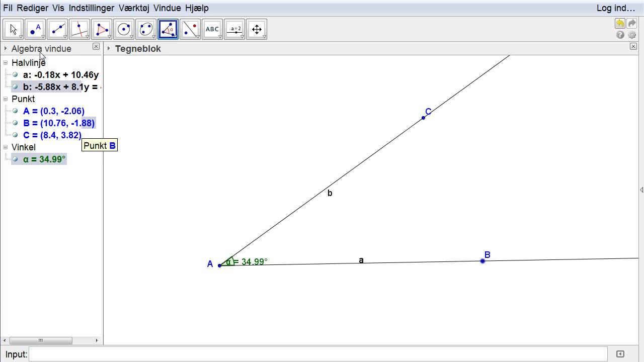This screenshot has width=644, height=362.
Task: Click the Tegneblok panel title
Action: pyautogui.click(x=138, y=49)
